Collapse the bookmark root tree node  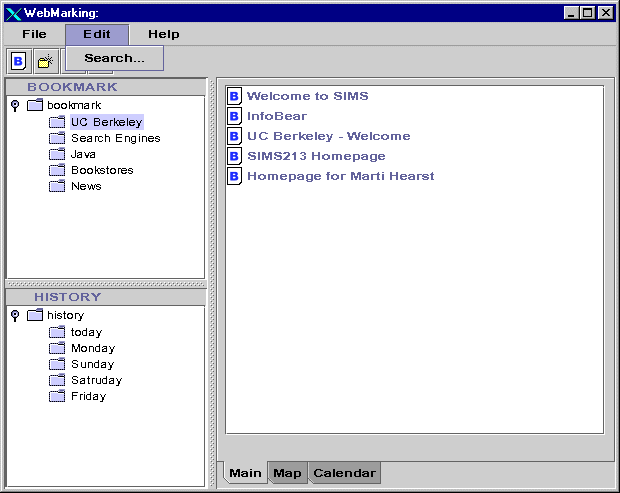(x=15, y=105)
